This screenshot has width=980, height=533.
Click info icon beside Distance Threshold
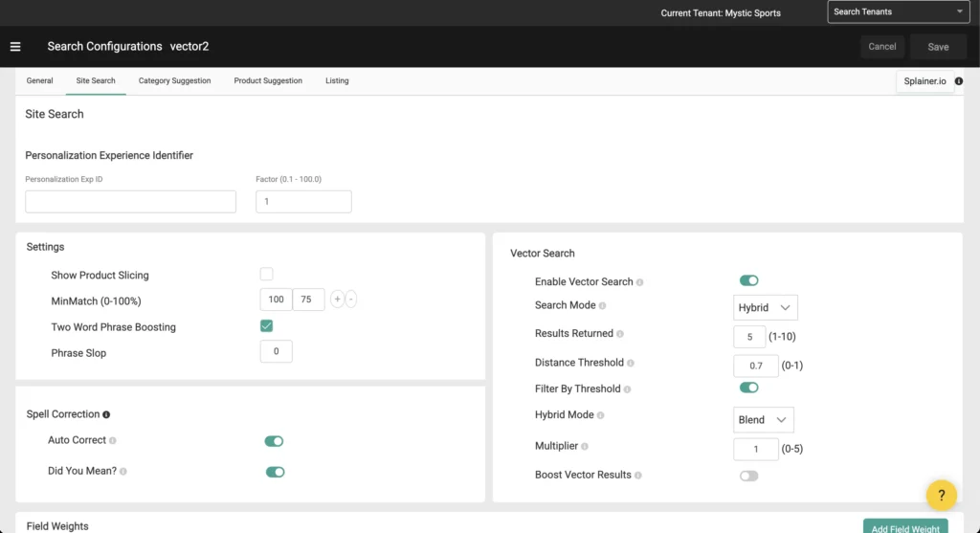[632, 364]
